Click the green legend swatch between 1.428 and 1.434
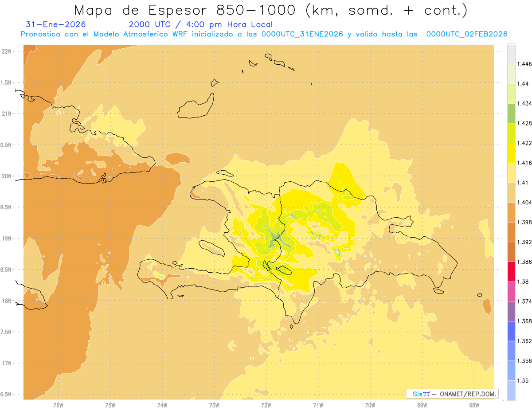Image resolution: width=532 pixels, height=411 pixels. [x=511, y=113]
